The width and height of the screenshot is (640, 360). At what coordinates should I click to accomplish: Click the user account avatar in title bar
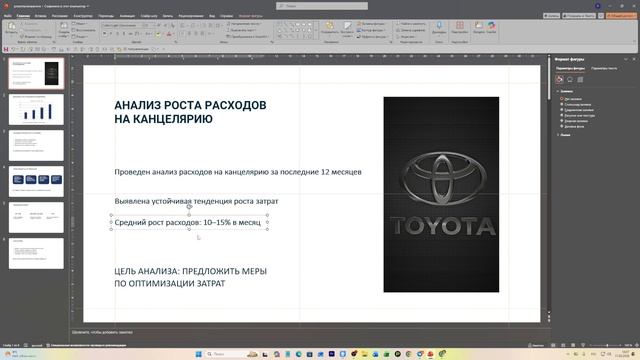[x=598, y=6]
